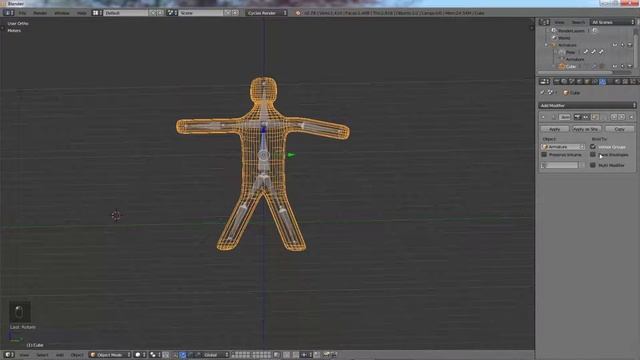Select the Pose row in outliner
This screenshot has height=360, width=640.
click(x=570, y=52)
